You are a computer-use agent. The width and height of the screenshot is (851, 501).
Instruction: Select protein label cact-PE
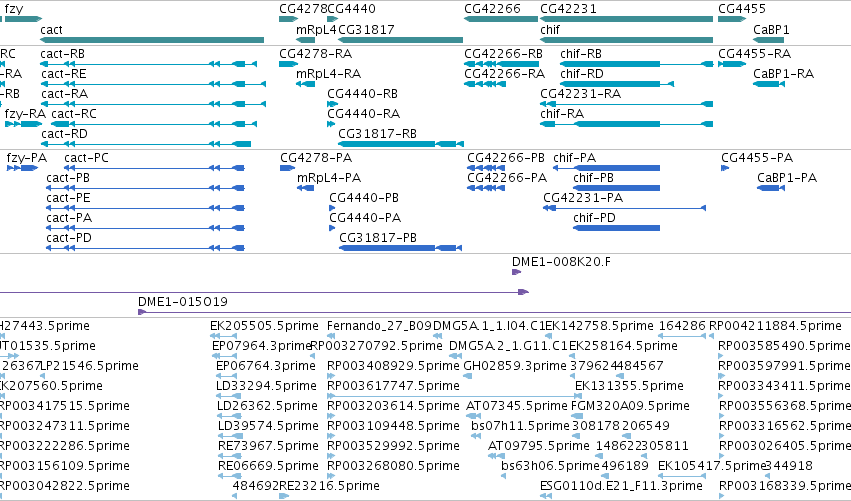coord(68,198)
